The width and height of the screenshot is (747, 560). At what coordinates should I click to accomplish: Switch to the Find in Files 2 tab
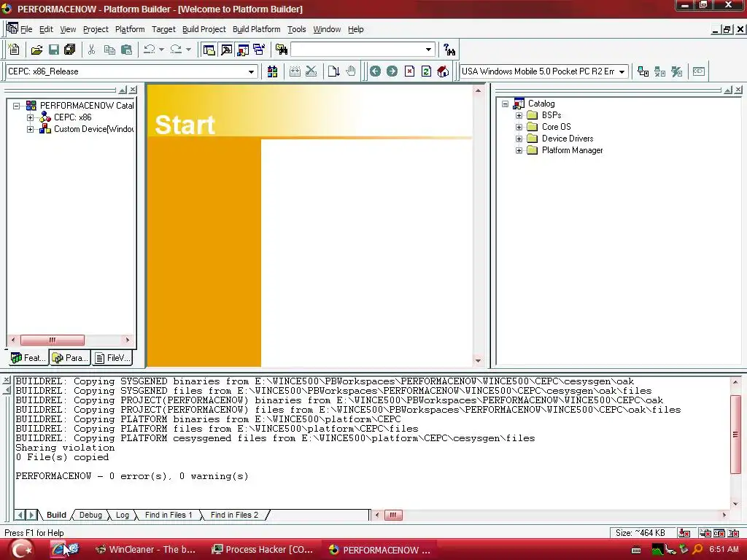click(234, 516)
